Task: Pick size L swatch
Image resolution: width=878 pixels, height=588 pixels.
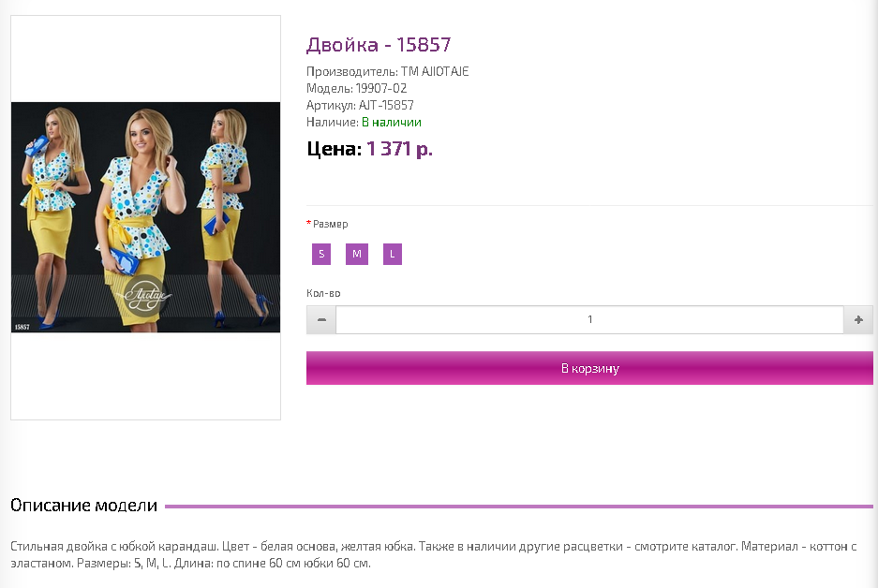Action: point(393,254)
